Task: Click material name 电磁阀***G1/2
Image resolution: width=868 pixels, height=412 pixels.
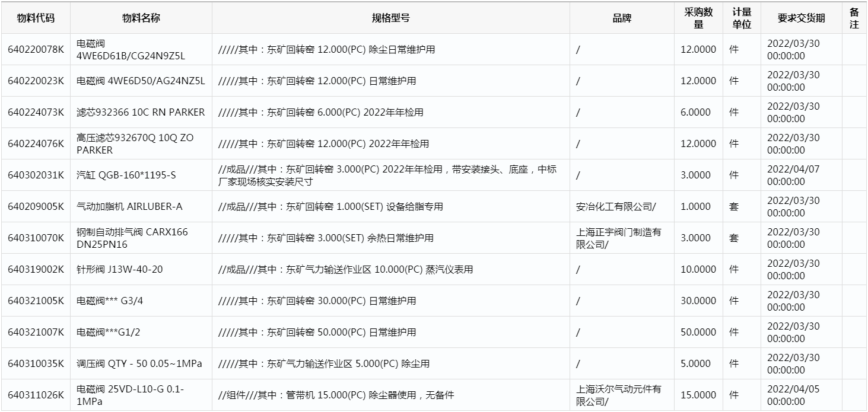Action: tap(109, 333)
